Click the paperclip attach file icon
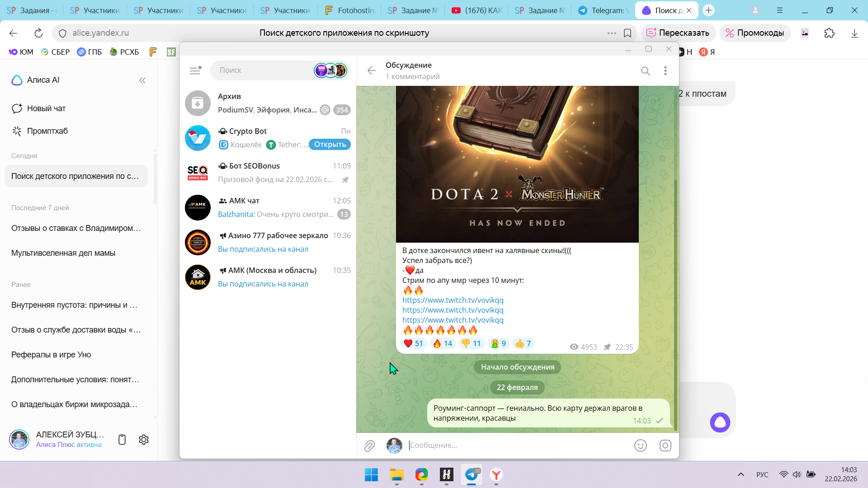The image size is (868, 488). [369, 446]
